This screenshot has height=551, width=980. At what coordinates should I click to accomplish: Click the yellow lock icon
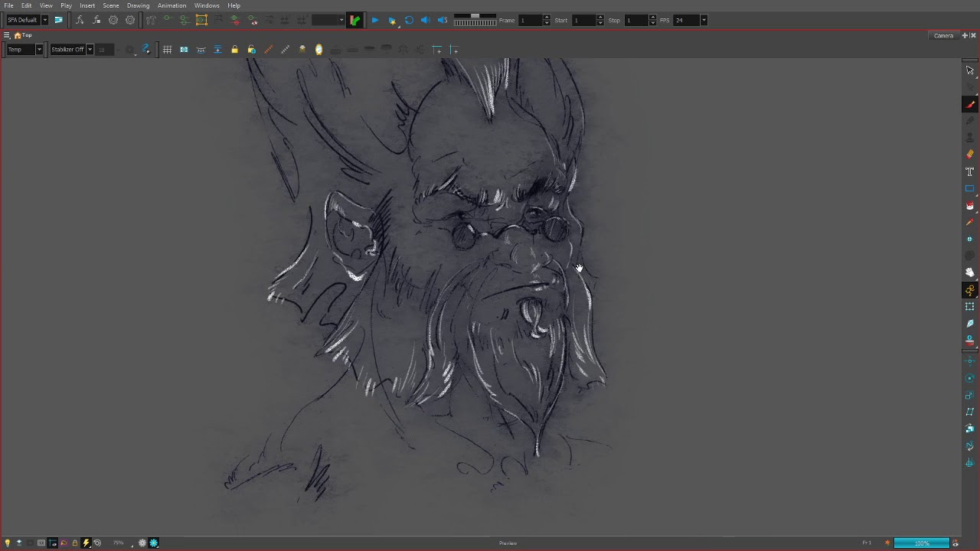(234, 50)
